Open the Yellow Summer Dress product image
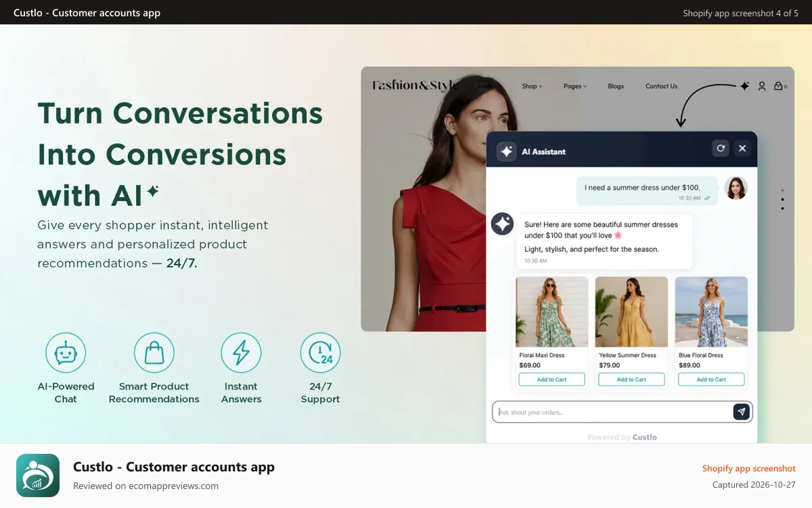The width and height of the screenshot is (812, 508). point(631,312)
